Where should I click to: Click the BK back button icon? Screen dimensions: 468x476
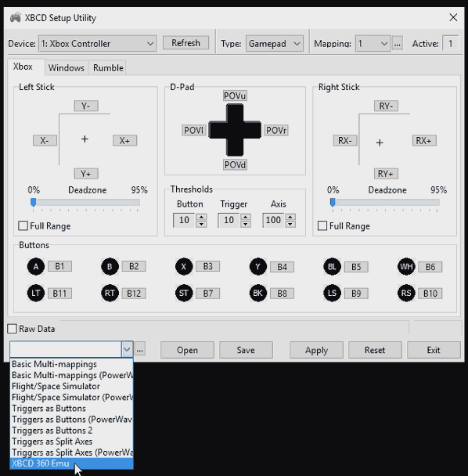(258, 294)
